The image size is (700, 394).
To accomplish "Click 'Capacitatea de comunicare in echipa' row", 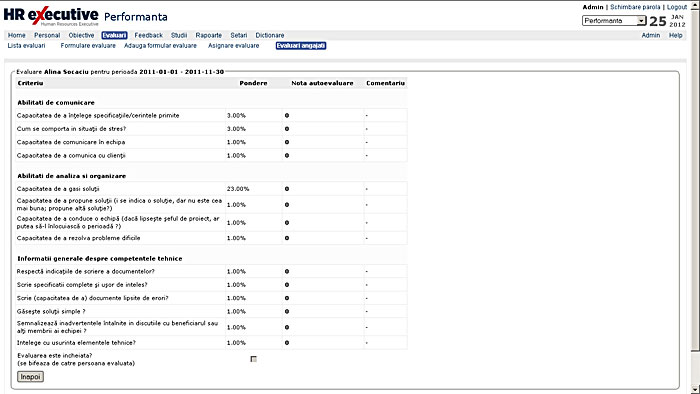I will click(x=211, y=142).
